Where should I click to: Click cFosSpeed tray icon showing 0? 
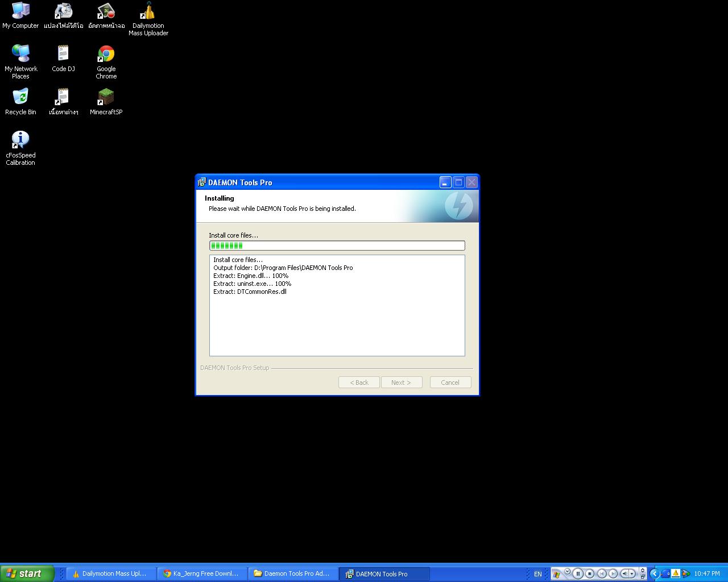tap(665, 573)
